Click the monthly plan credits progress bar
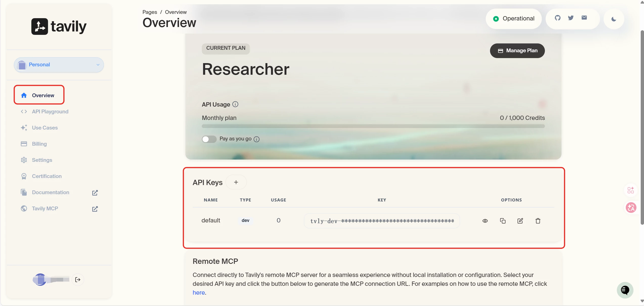 (x=373, y=126)
